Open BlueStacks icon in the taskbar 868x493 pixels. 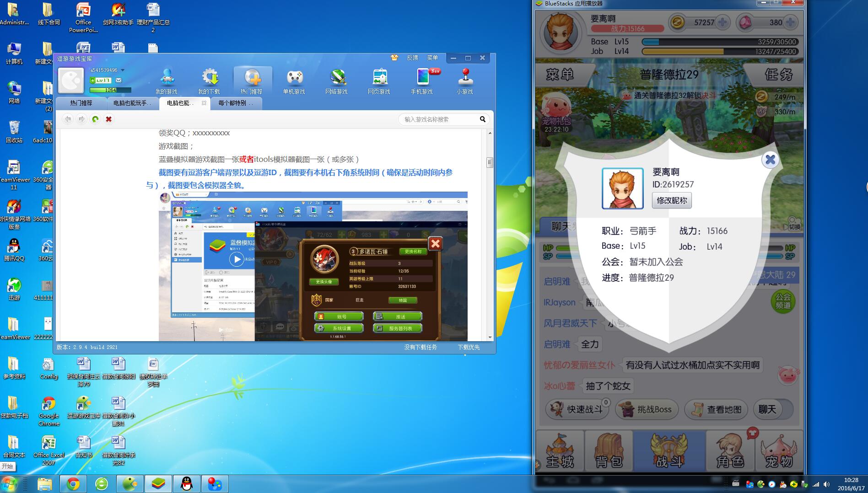[158, 484]
